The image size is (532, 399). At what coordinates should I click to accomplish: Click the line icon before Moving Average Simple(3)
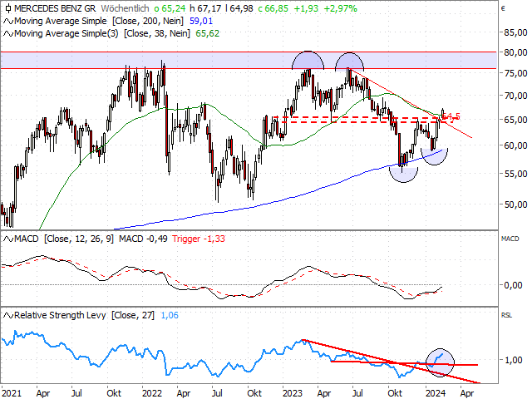coord(8,33)
